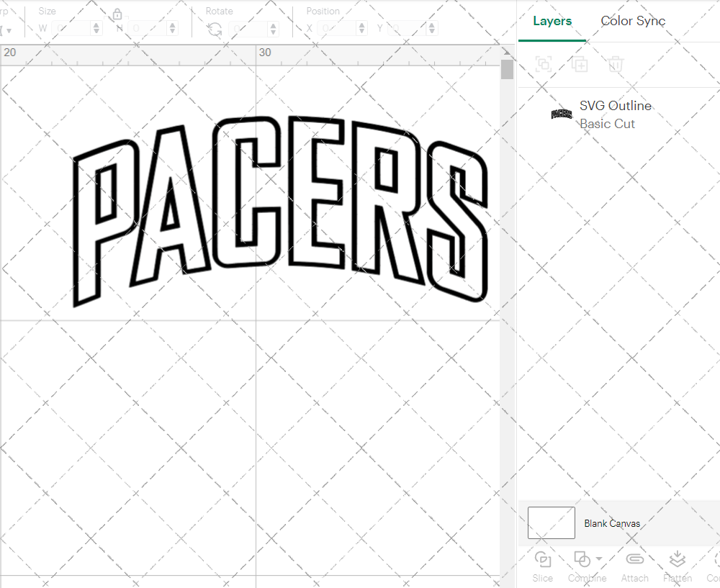Select the SVG Outline layer thumbnail

[x=561, y=112]
